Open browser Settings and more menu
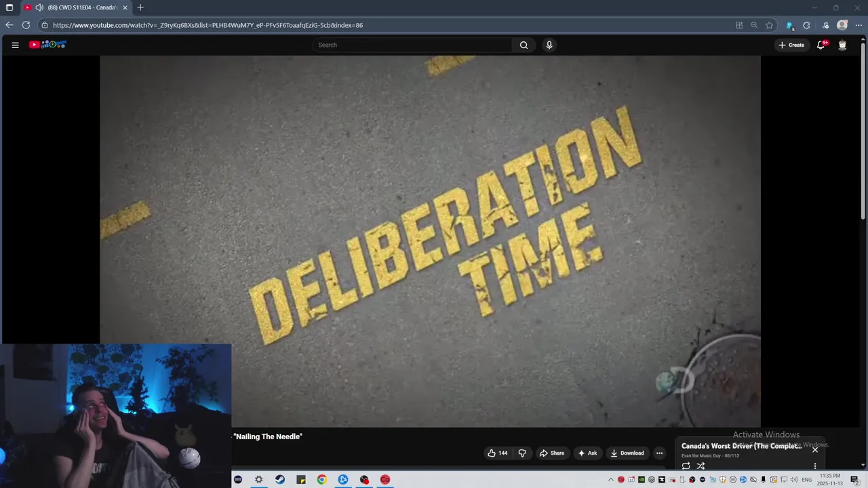The height and width of the screenshot is (488, 868). (x=859, y=25)
